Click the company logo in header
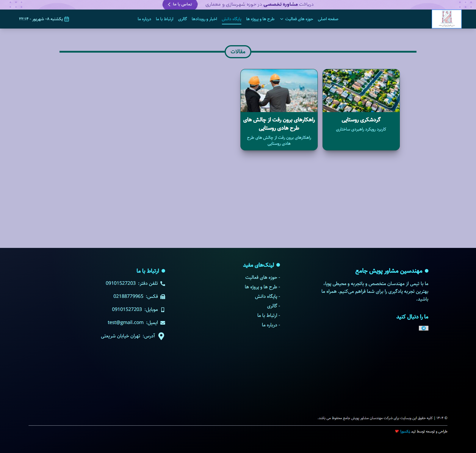This screenshot has width=476, height=453. click(x=447, y=19)
